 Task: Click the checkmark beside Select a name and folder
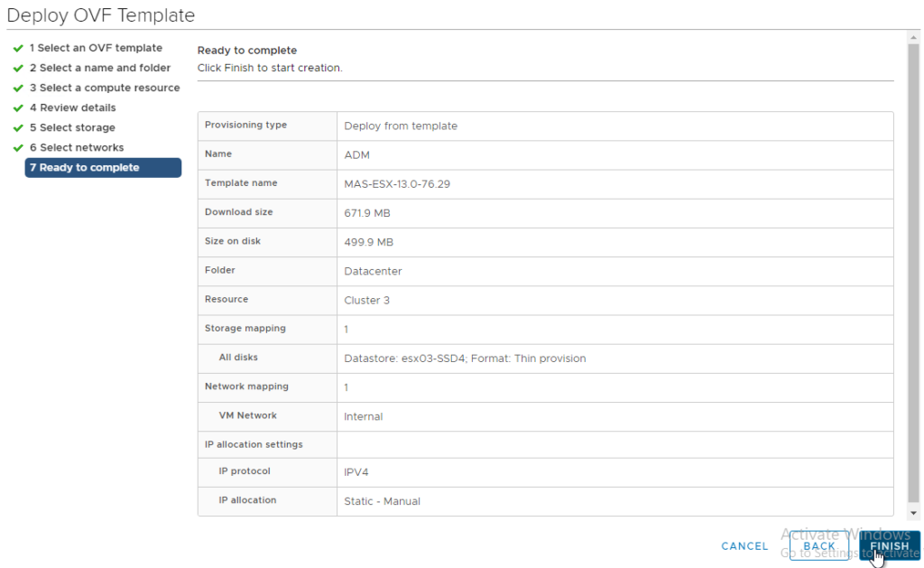(x=16, y=68)
